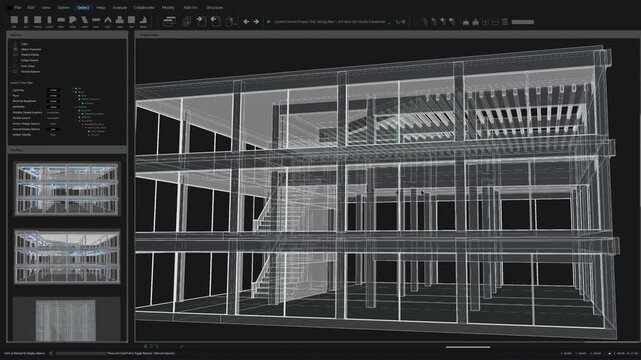Open the Ventilation dropdown

pos(53,107)
